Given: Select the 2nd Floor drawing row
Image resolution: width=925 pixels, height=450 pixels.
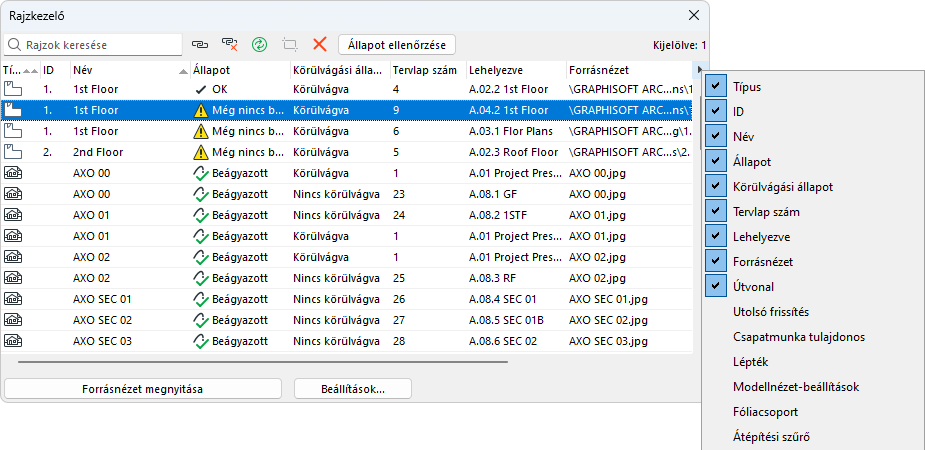Looking at the screenshot, I should 347,152.
